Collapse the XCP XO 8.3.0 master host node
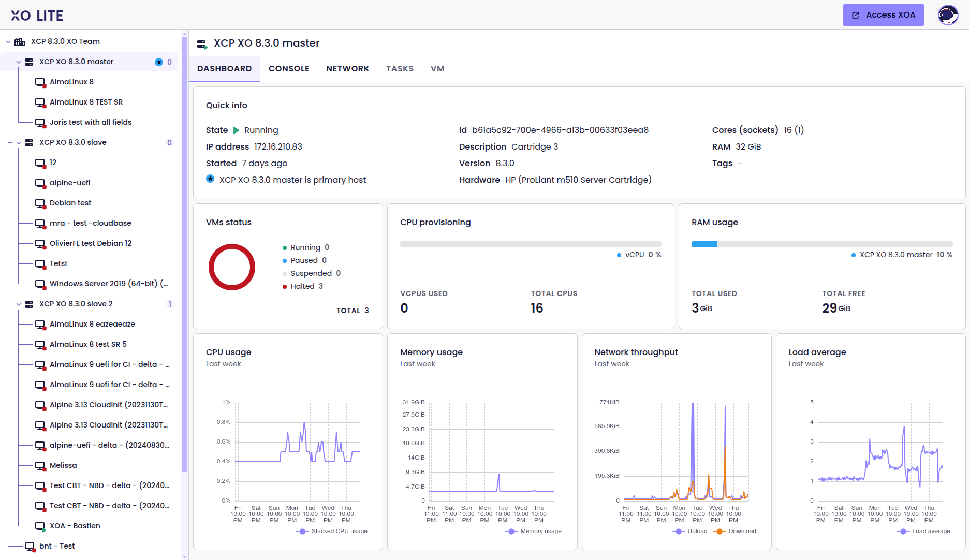The image size is (969, 560). point(19,62)
